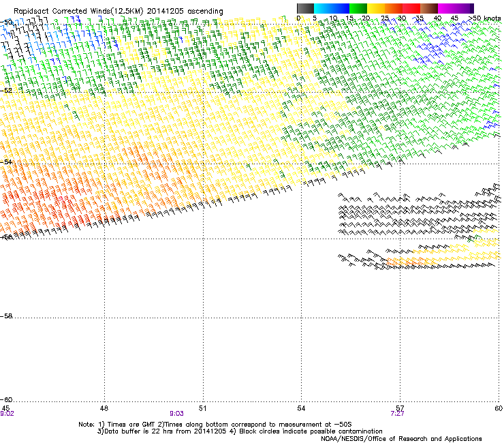Click the legend tick label '40'
This screenshot has width=504, height=443.
pyautogui.click(x=437, y=18)
